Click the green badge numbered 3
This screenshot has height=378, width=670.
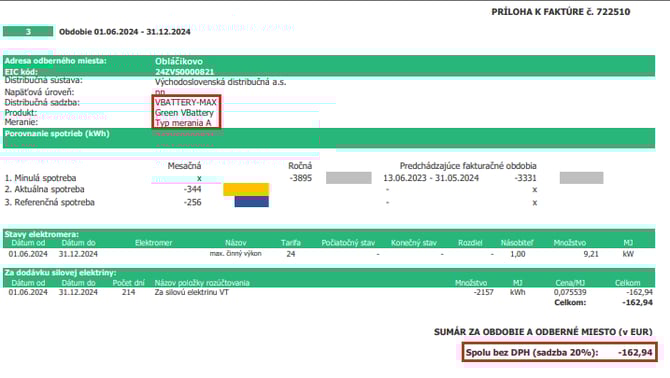[x=28, y=31]
